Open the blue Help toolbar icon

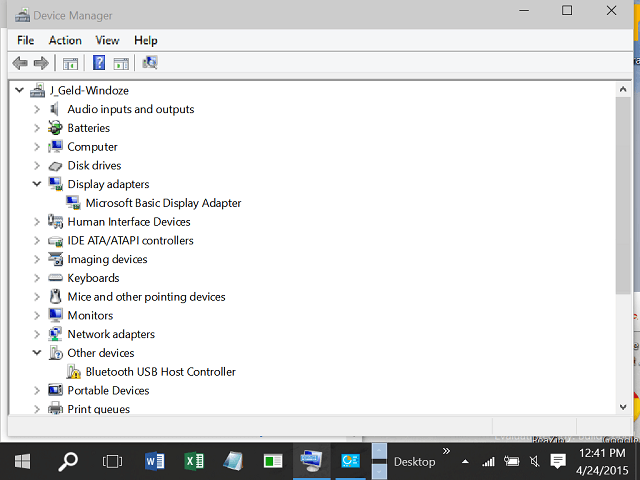point(99,63)
